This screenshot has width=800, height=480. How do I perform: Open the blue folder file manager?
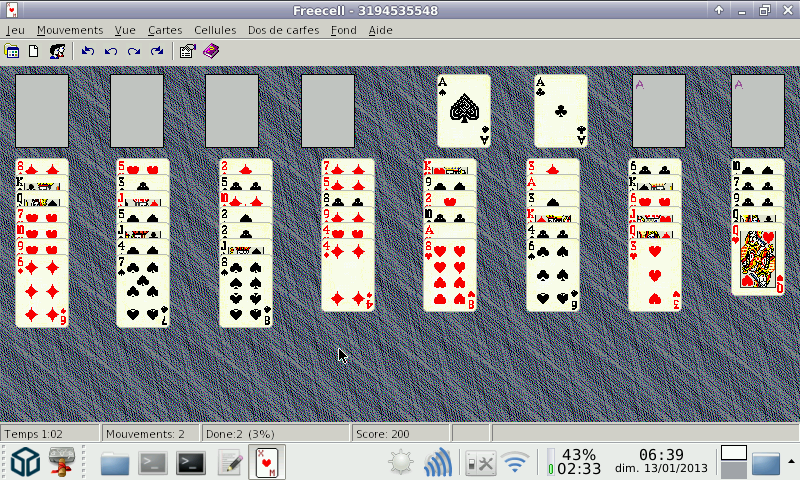(x=115, y=463)
